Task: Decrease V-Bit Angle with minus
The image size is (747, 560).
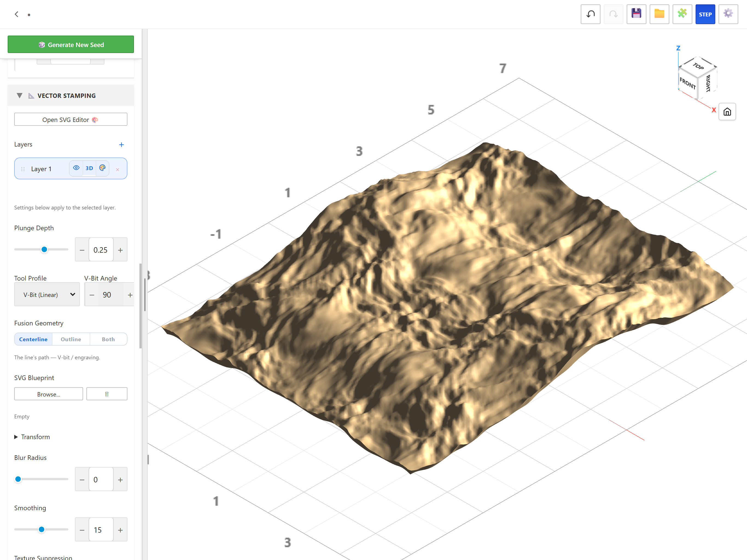Action: [92, 294]
